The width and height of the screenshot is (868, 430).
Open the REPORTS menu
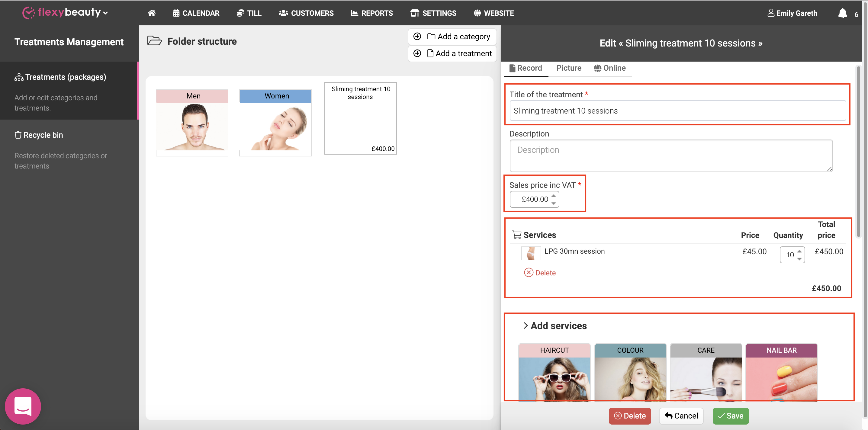click(x=372, y=13)
